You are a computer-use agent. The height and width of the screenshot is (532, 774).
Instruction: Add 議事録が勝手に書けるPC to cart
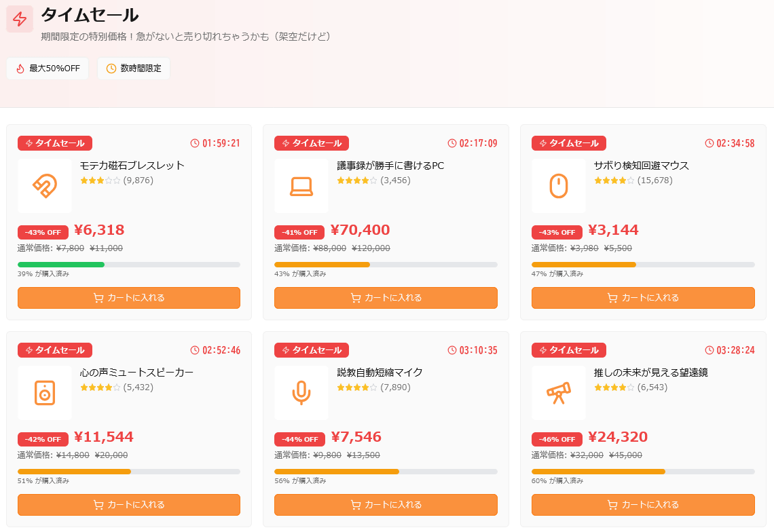(386, 298)
